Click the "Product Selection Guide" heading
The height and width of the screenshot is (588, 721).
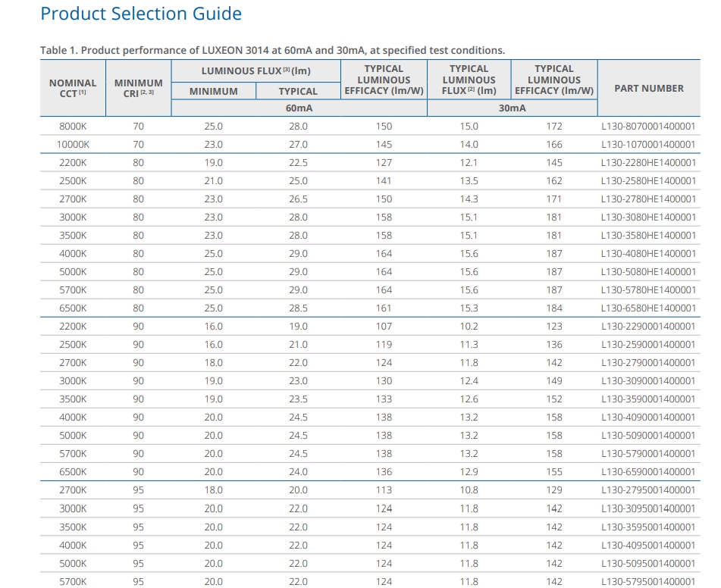coord(141,14)
